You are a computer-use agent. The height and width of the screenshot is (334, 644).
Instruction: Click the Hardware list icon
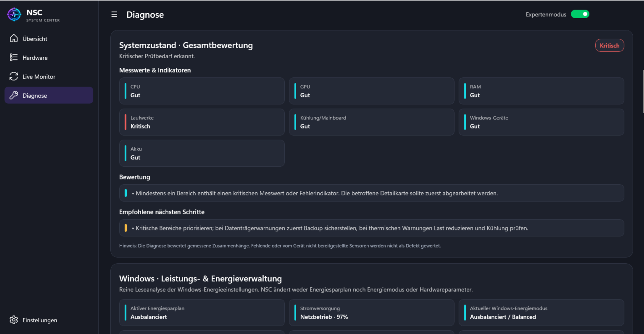[14, 57]
